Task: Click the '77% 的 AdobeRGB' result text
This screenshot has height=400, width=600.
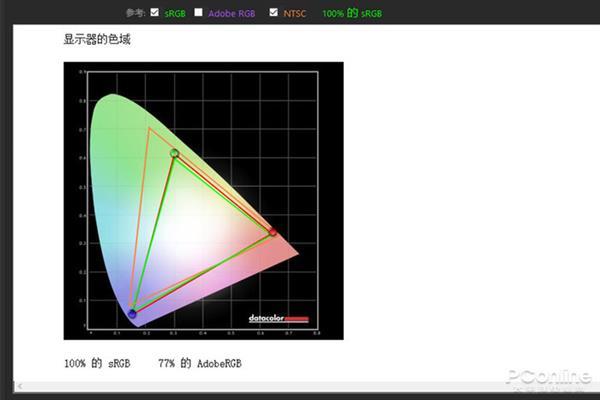Action: coord(200,362)
